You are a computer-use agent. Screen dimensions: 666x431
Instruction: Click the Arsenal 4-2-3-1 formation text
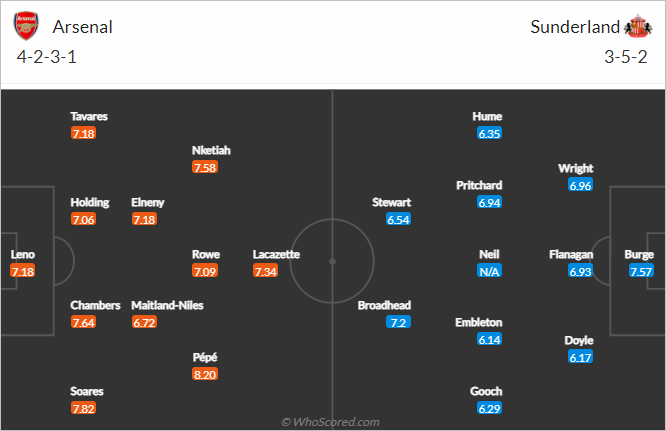(x=47, y=57)
